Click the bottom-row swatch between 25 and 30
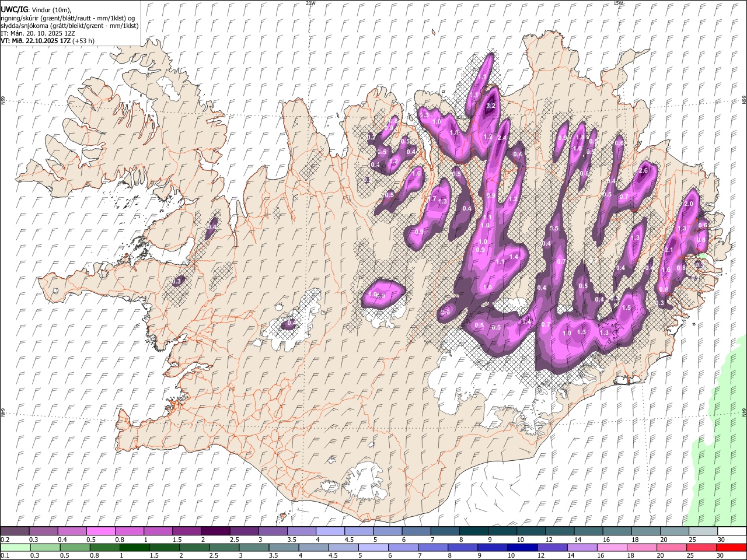This screenshot has width=747, height=560. tap(701, 547)
